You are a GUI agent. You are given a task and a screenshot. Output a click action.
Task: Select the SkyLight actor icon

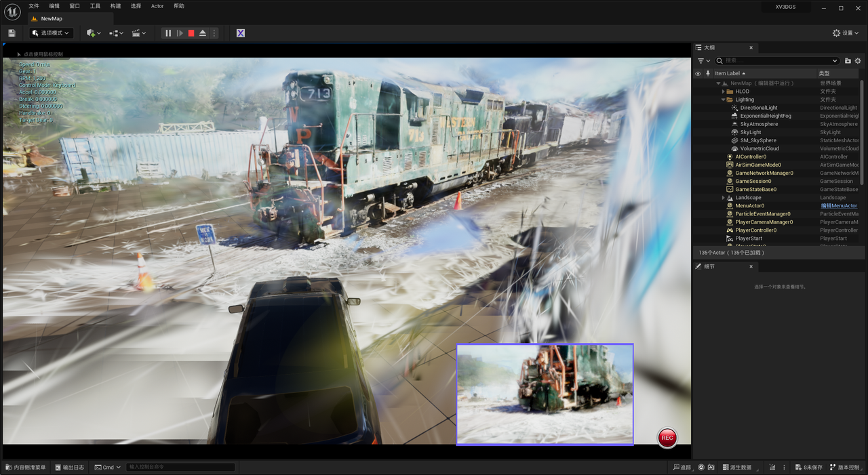(734, 132)
